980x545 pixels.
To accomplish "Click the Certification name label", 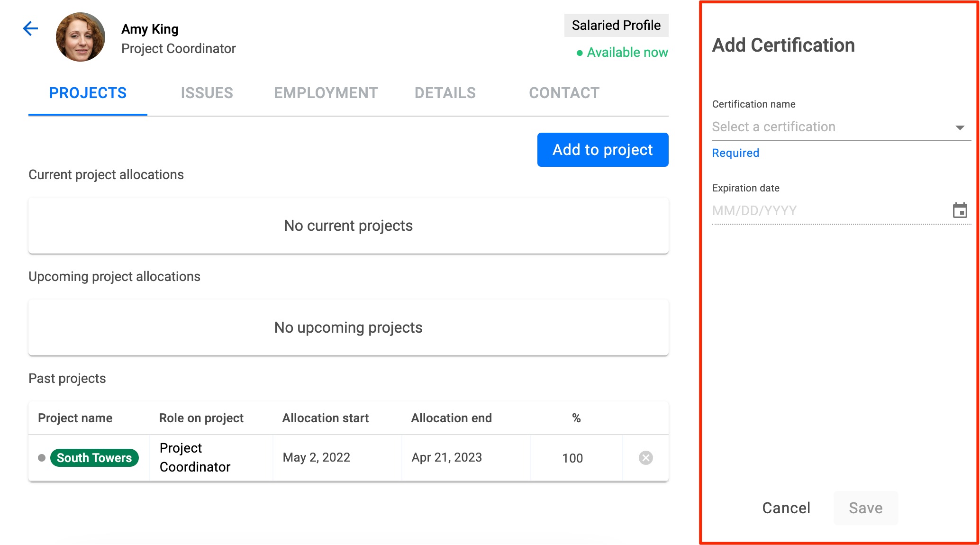I will (x=753, y=104).
